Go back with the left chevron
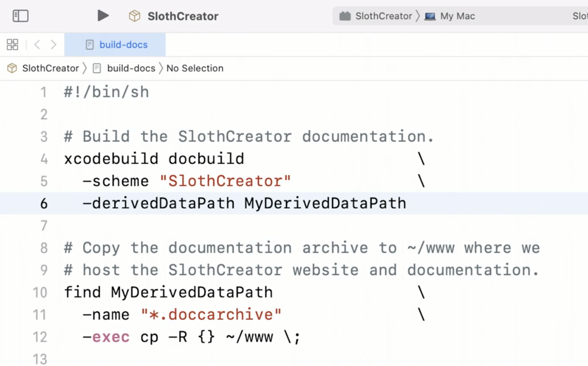The height and width of the screenshot is (366, 588). coord(37,45)
